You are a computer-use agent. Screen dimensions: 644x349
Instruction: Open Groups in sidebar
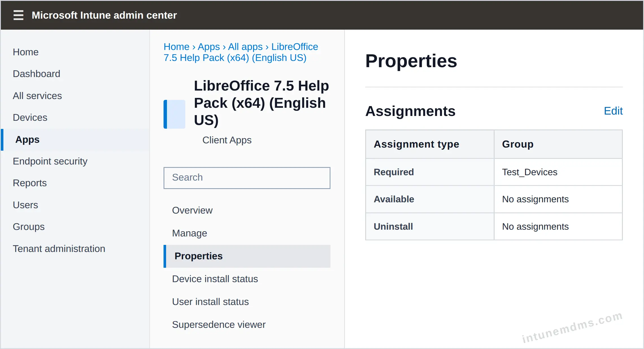pyautogui.click(x=29, y=227)
